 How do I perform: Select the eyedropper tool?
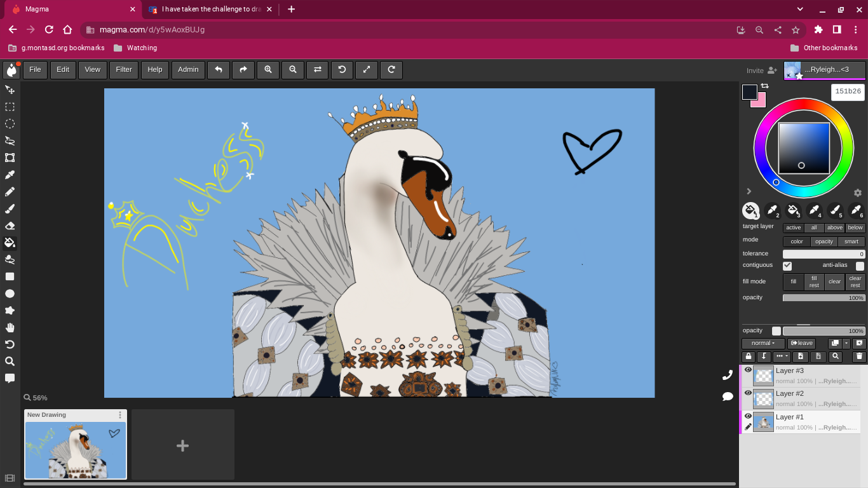click(x=10, y=175)
